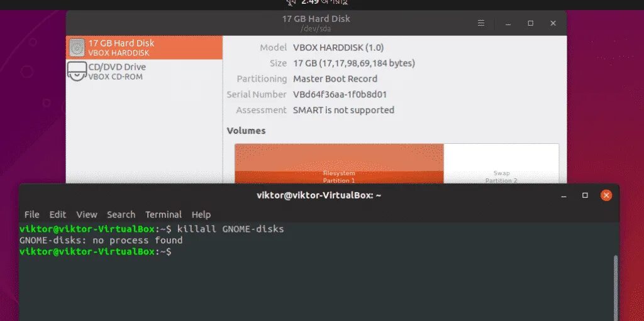Click the 17 GB Hard Disk drive icon
Image resolution: width=644 pixels, height=321 pixels.
point(77,48)
